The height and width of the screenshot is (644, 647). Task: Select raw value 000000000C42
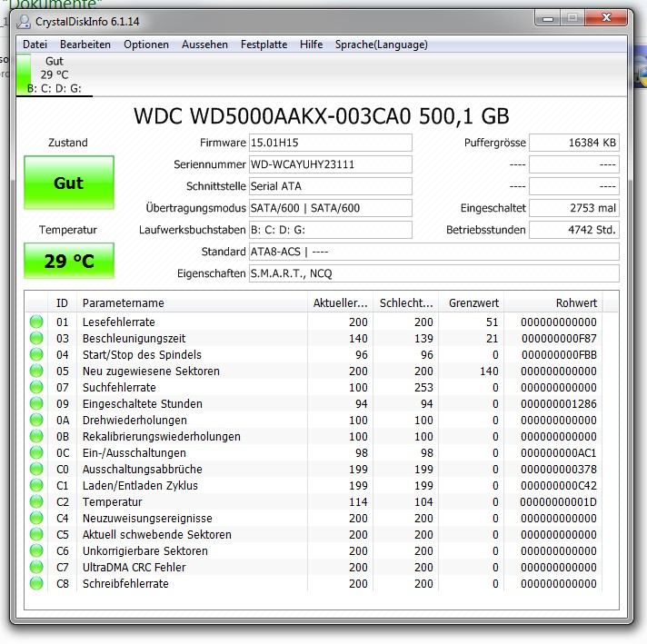[559, 486]
